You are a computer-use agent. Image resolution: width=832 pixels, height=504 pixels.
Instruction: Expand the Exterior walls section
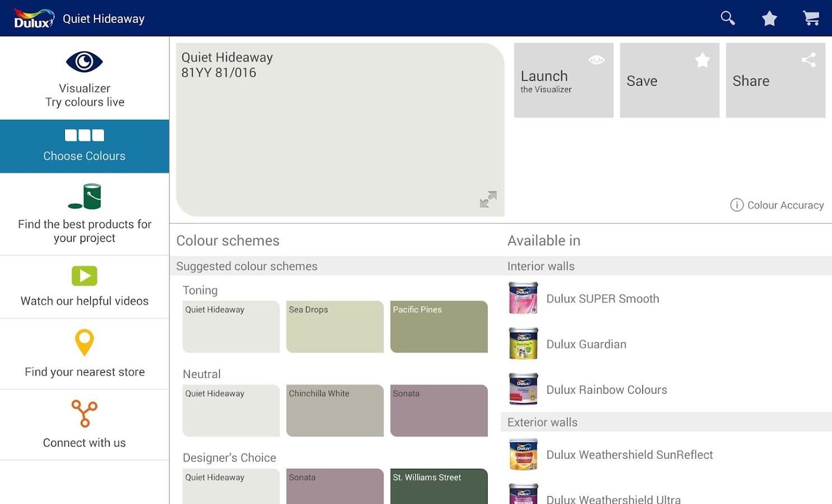coord(541,422)
